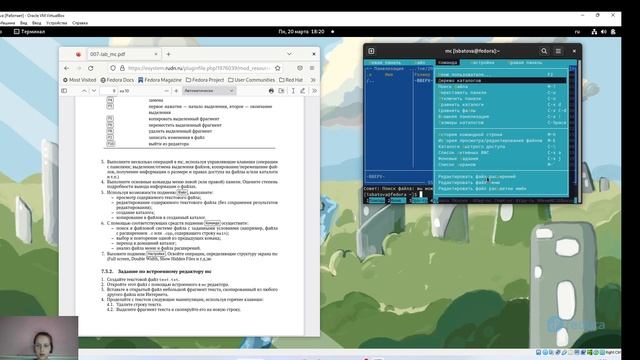The height and width of the screenshot is (360, 640).
Task: Open a new Firefox tab
Action: [x=168, y=54]
